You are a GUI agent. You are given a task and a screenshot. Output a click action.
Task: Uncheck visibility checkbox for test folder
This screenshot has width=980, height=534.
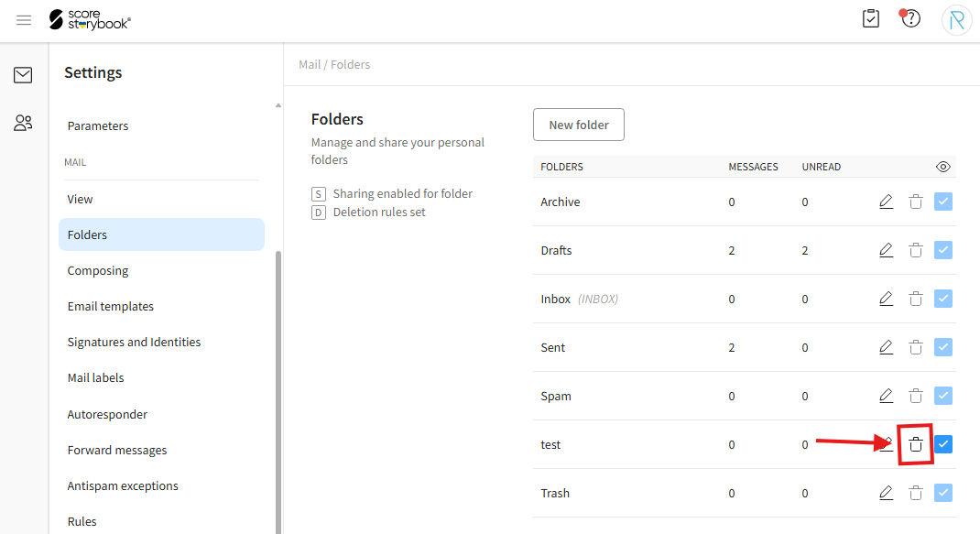point(943,444)
